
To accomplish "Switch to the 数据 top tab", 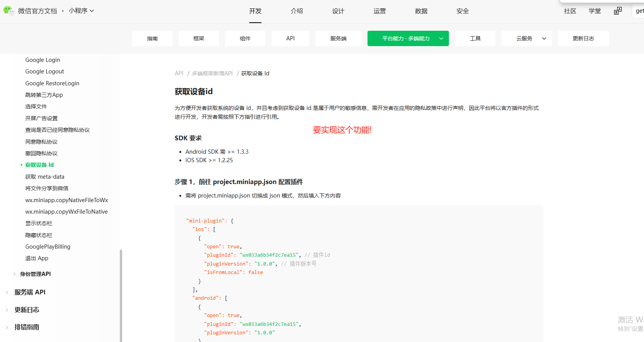I will point(421,11).
